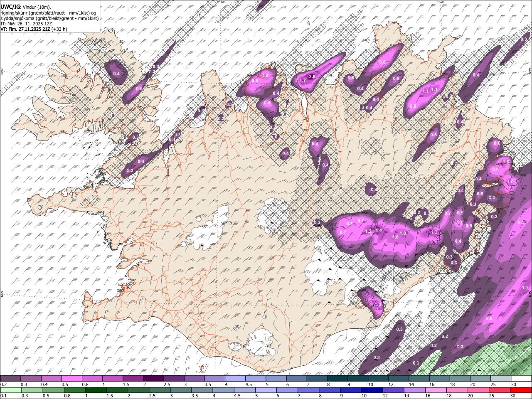Screen dimensions: 532x399
Task: Select the valid time 'VT: Fim. 27.11.2025 21Z'
Action: 25,29
